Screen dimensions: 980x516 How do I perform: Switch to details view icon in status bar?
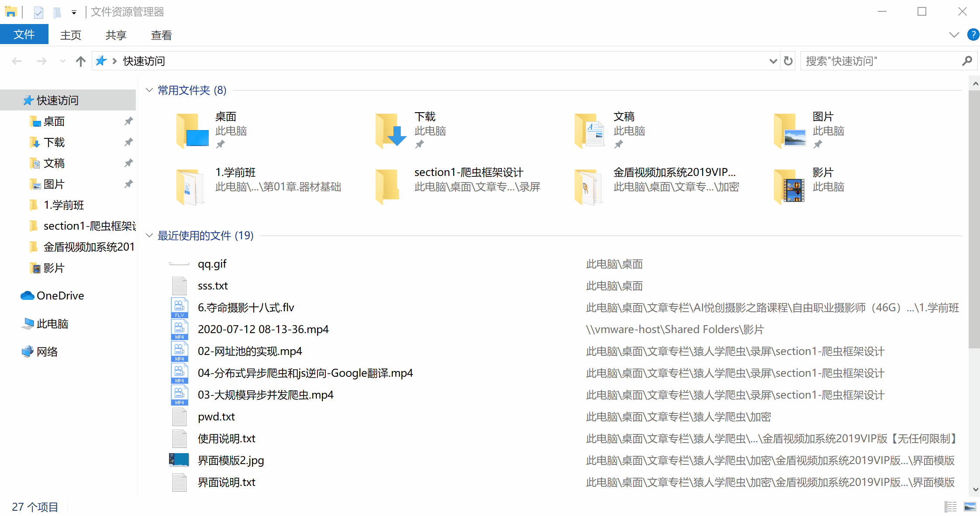pos(950,507)
